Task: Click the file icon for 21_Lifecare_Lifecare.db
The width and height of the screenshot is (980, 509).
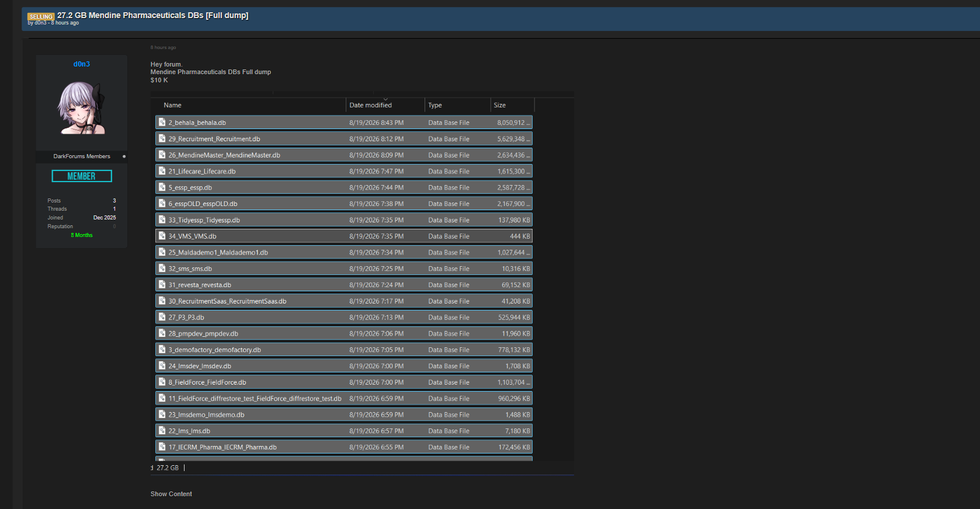Action: [x=162, y=171]
